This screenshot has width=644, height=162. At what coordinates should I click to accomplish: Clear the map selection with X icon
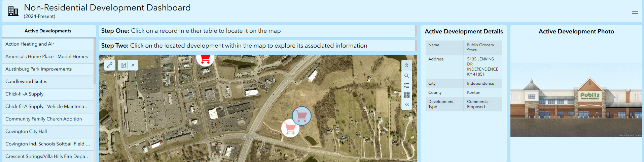(x=133, y=65)
